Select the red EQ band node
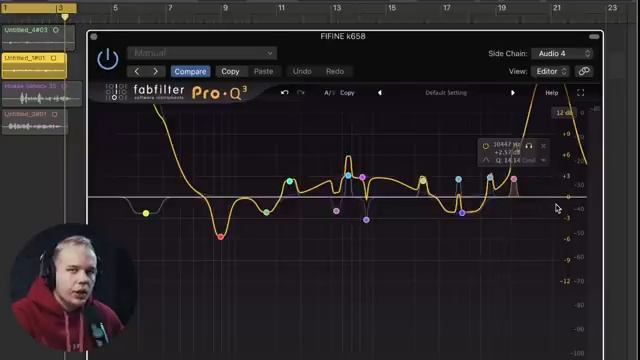Screen dimensions: 640x360 pos(220,237)
